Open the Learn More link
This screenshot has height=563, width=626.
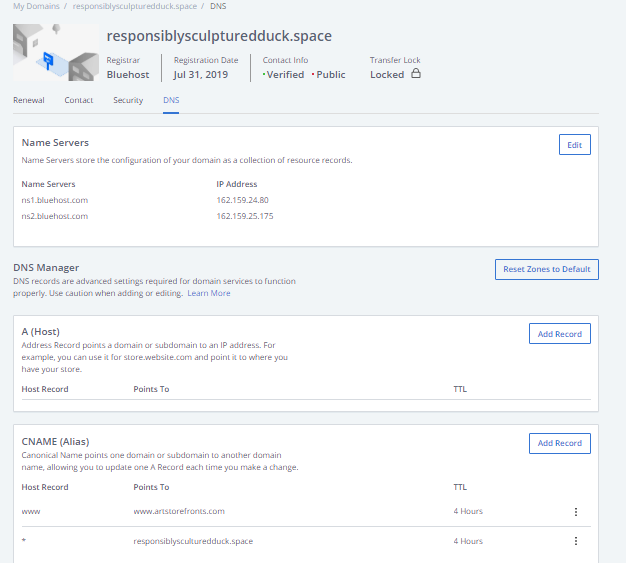coord(209,293)
